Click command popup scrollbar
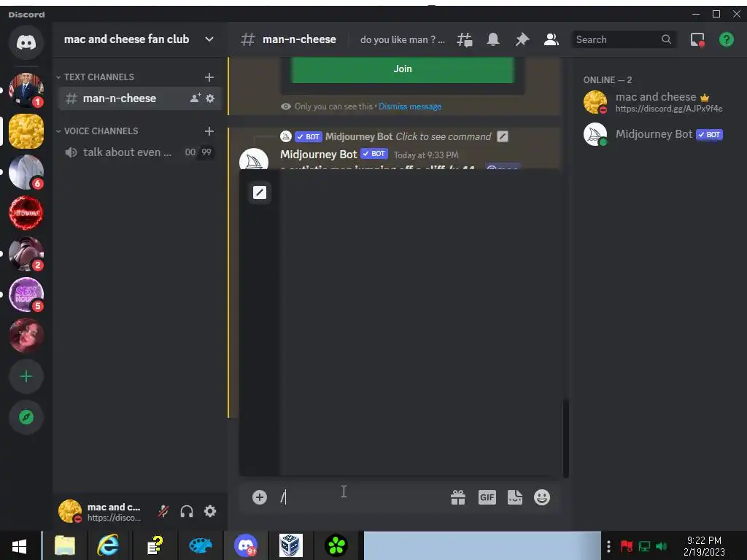 click(x=565, y=438)
